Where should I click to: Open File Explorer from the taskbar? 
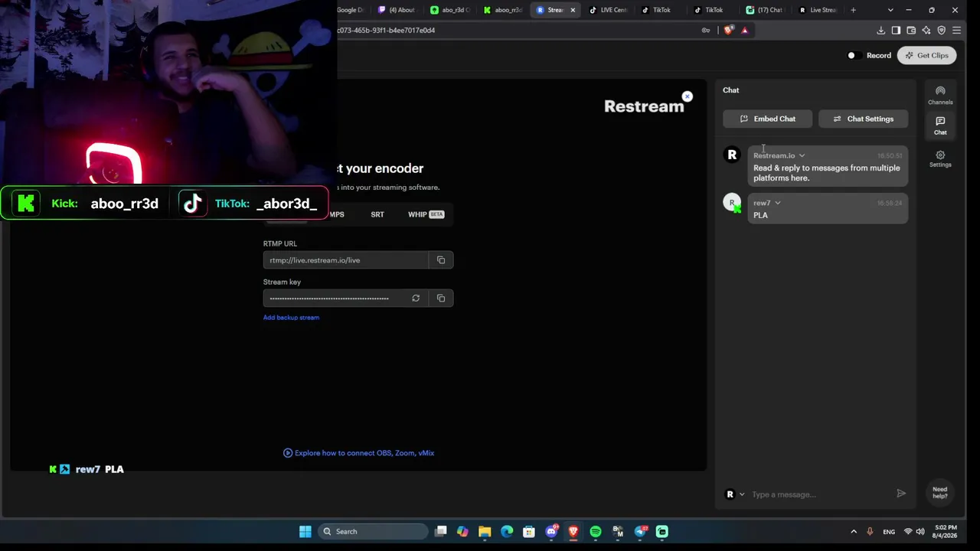click(x=485, y=531)
